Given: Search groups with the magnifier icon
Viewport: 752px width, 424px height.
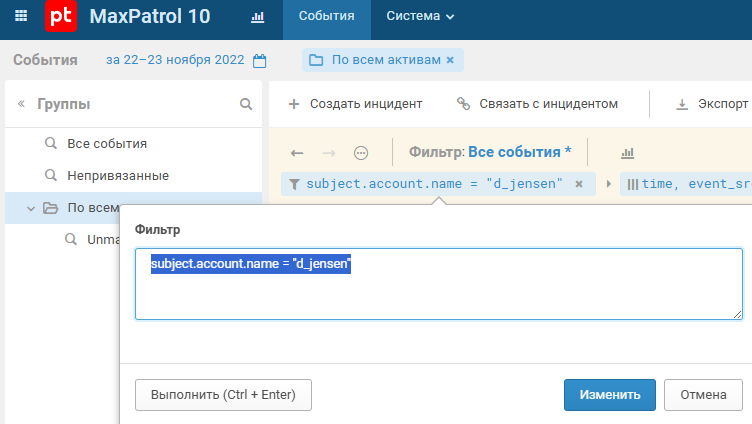Looking at the screenshot, I should (x=246, y=104).
